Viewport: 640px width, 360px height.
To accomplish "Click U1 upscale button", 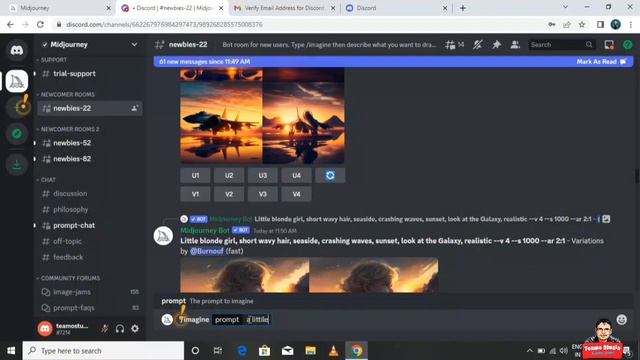I will click(x=195, y=176).
